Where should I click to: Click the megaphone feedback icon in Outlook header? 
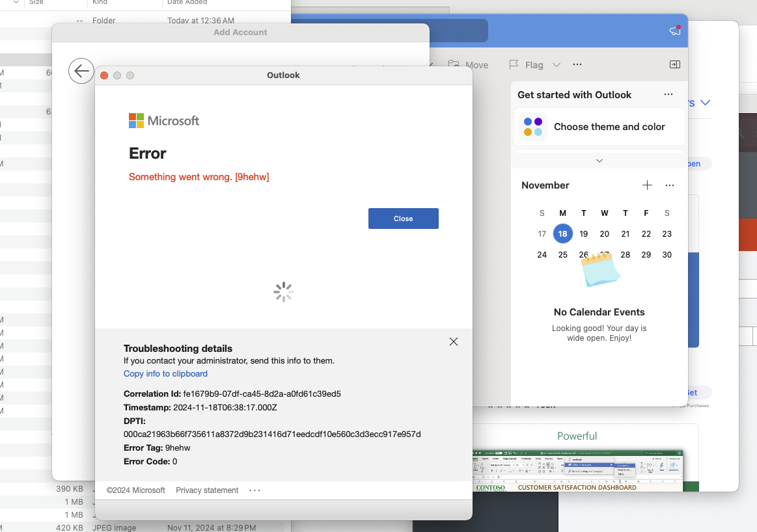pyautogui.click(x=675, y=31)
